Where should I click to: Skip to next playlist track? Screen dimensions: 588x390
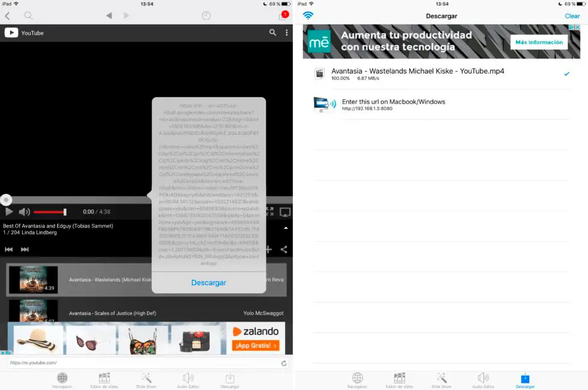(x=25, y=250)
